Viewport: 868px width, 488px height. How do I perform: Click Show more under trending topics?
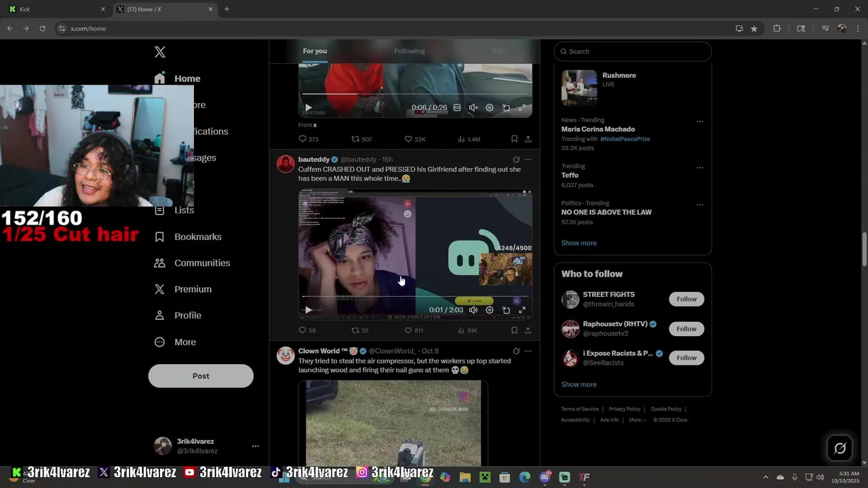tap(578, 243)
